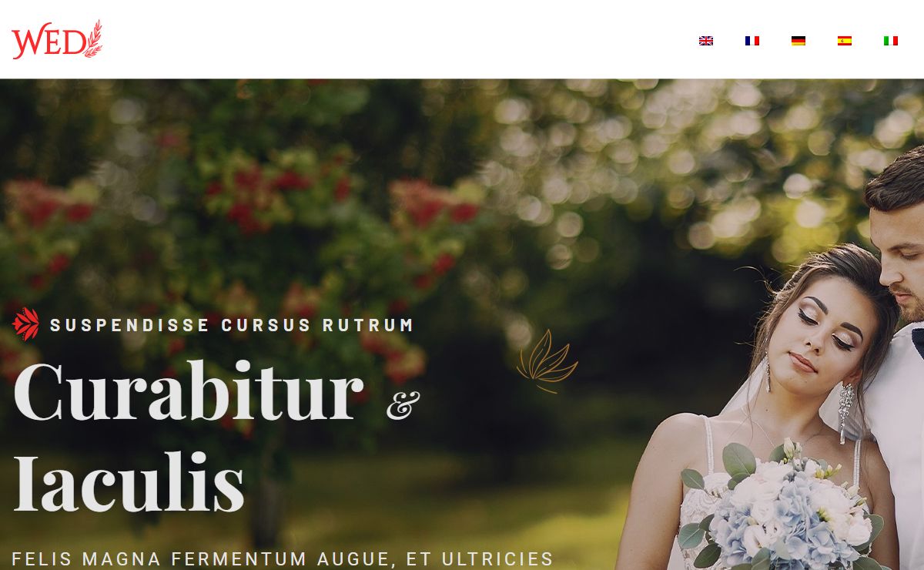Select the French flag language option
The image size is (924, 570).
point(752,41)
